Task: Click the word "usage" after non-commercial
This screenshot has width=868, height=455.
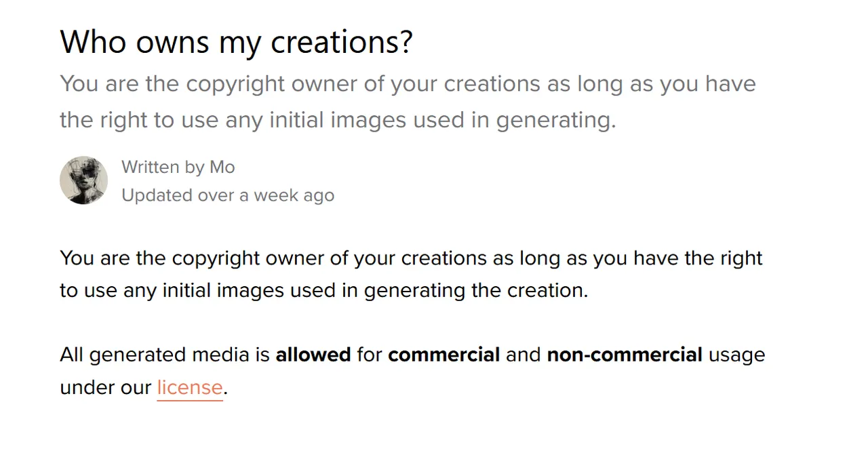Action: coord(736,355)
